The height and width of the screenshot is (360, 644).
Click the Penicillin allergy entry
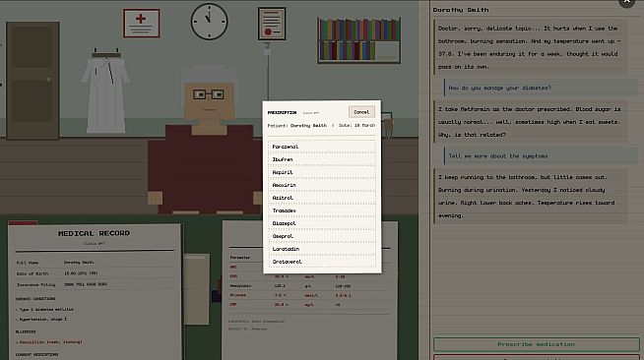coord(49,342)
